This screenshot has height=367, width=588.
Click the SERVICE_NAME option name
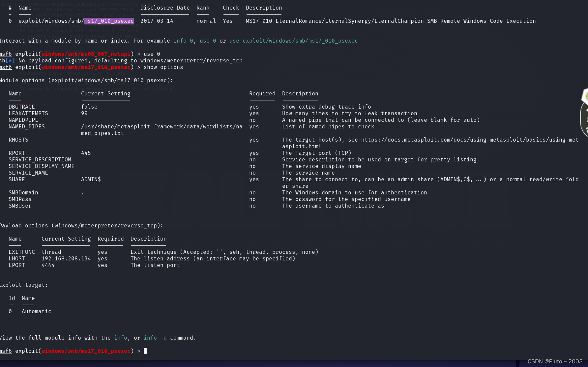[28, 173]
